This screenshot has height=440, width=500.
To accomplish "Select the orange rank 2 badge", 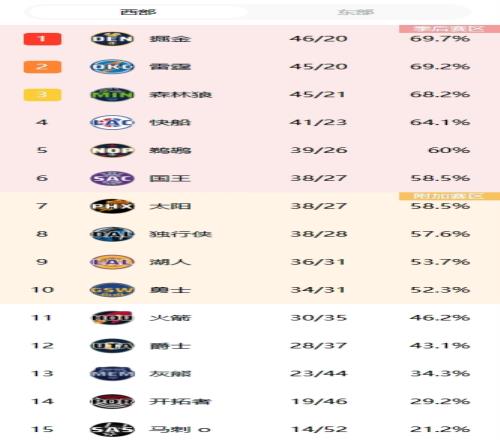I will [x=42, y=67].
